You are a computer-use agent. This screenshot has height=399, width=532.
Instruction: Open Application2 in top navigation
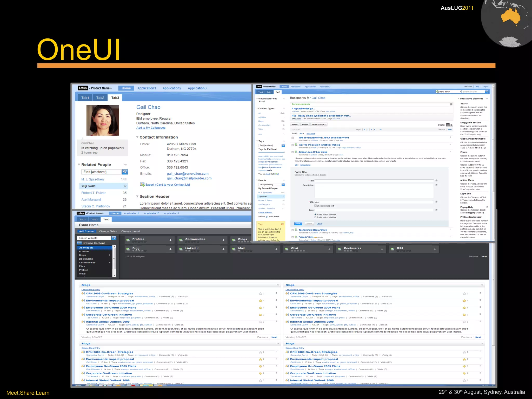coord(172,88)
